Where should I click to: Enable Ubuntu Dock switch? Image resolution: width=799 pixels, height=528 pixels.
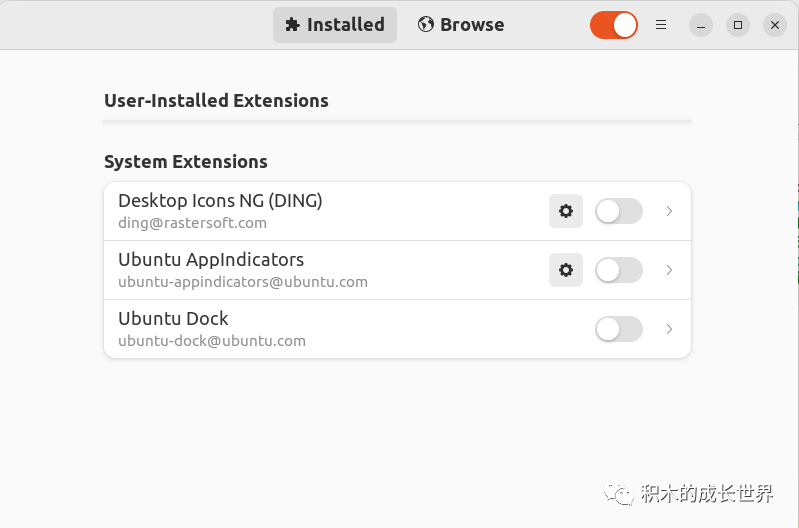pyautogui.click(x=619, y=329)
